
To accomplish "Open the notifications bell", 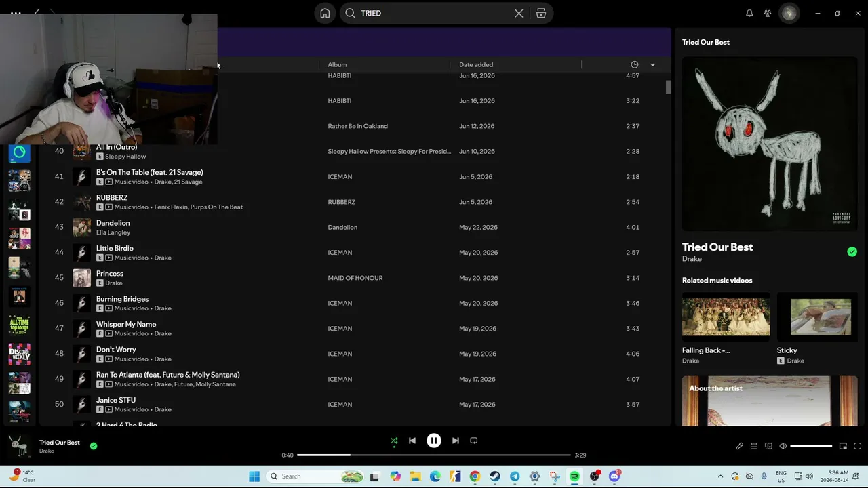I will (x=749, y=13).
